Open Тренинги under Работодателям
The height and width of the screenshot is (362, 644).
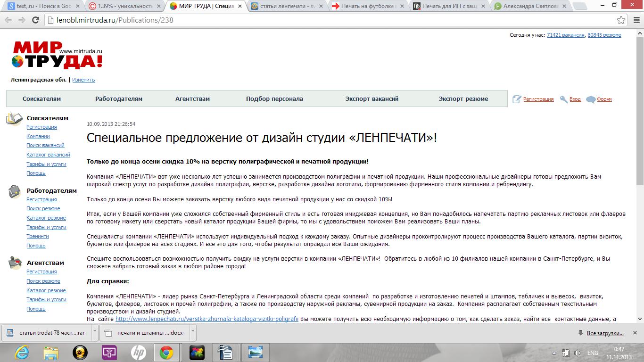(x=38, y=237)
